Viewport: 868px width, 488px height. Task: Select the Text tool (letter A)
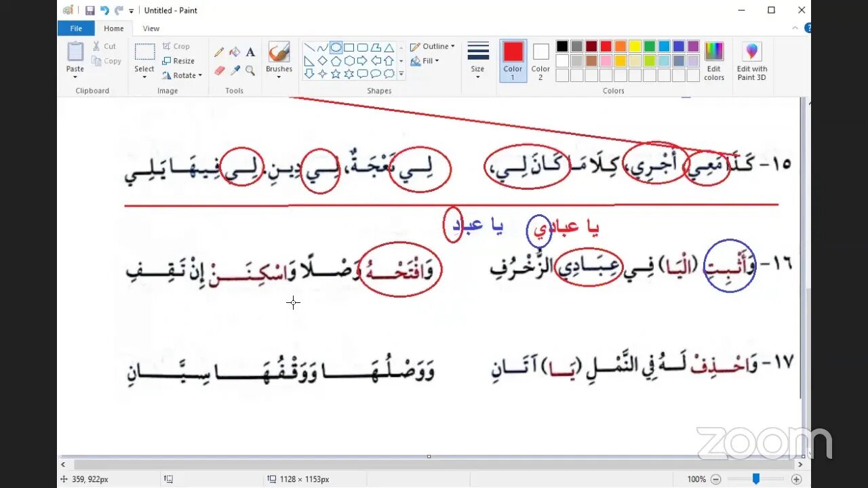click(x=250, y=52)
